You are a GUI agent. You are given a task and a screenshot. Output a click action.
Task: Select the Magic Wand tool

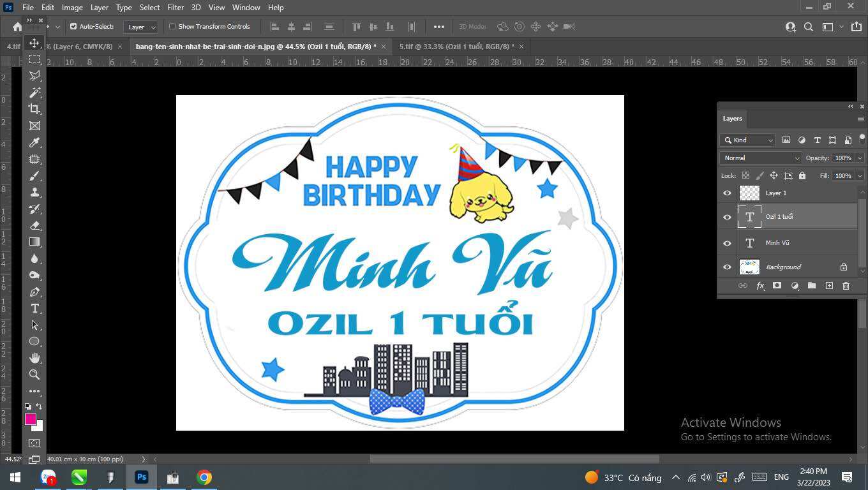click(34, 93)
